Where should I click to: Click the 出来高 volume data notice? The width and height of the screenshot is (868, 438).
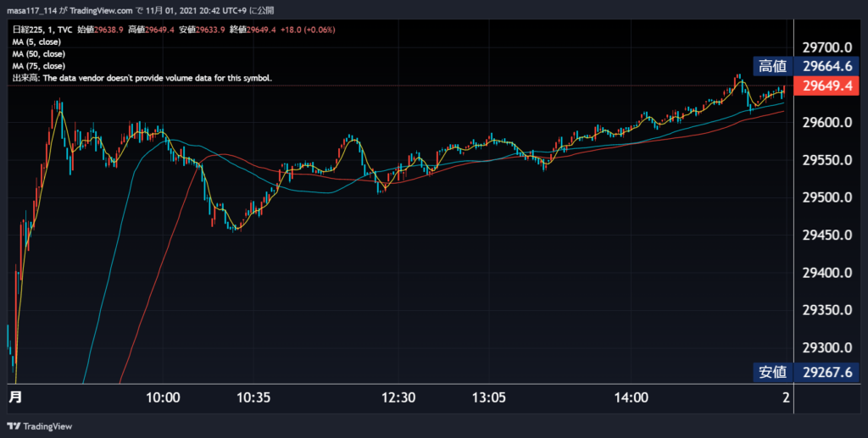[142, 79]
